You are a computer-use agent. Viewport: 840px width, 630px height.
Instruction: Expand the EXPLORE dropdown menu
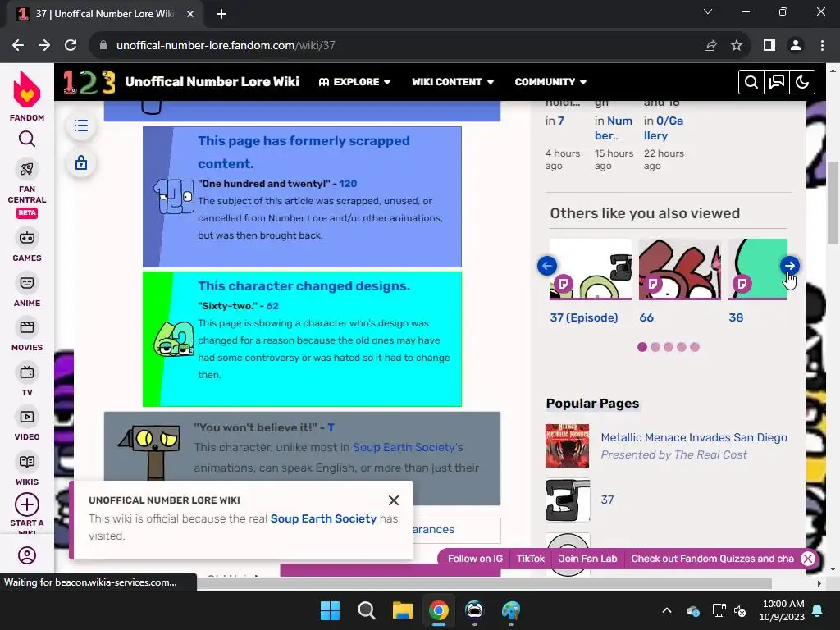coord(354,82)
